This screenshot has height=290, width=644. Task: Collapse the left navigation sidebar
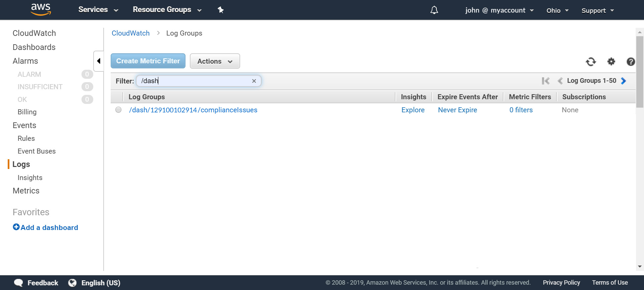coord(99,61)
